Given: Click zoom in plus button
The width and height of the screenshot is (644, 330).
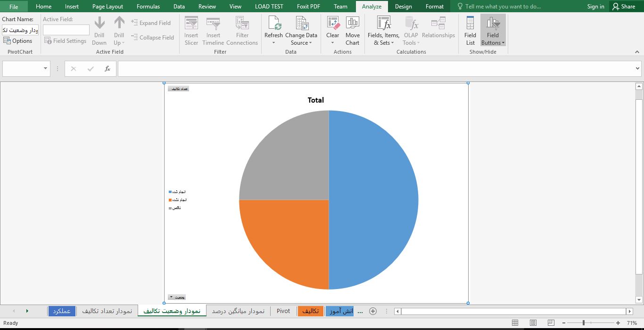Looking at the screenshot, I should tap(618, 323).
